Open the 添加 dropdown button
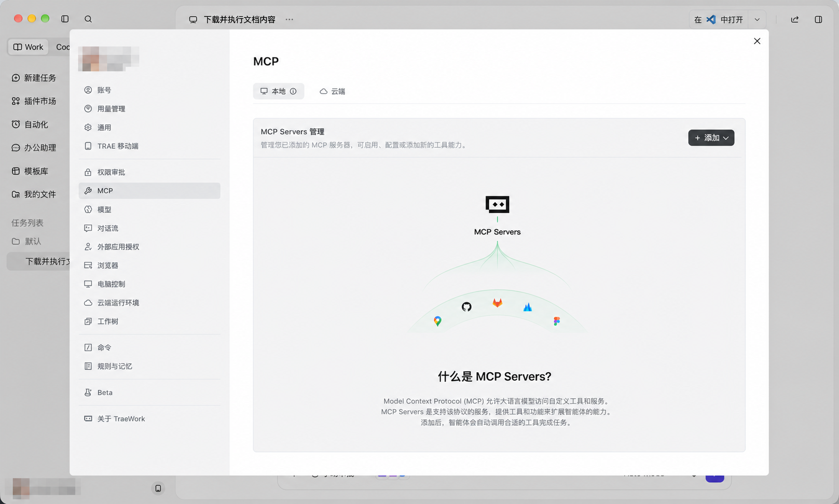 point(711,138)
